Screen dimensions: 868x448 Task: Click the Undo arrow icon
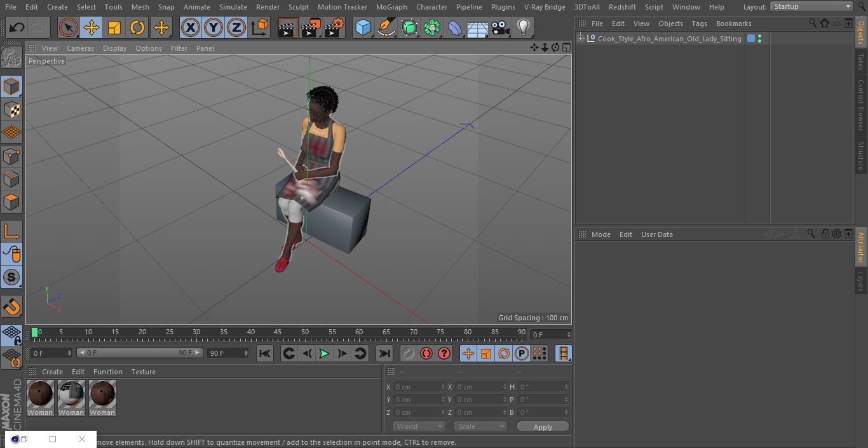point(17,27)
